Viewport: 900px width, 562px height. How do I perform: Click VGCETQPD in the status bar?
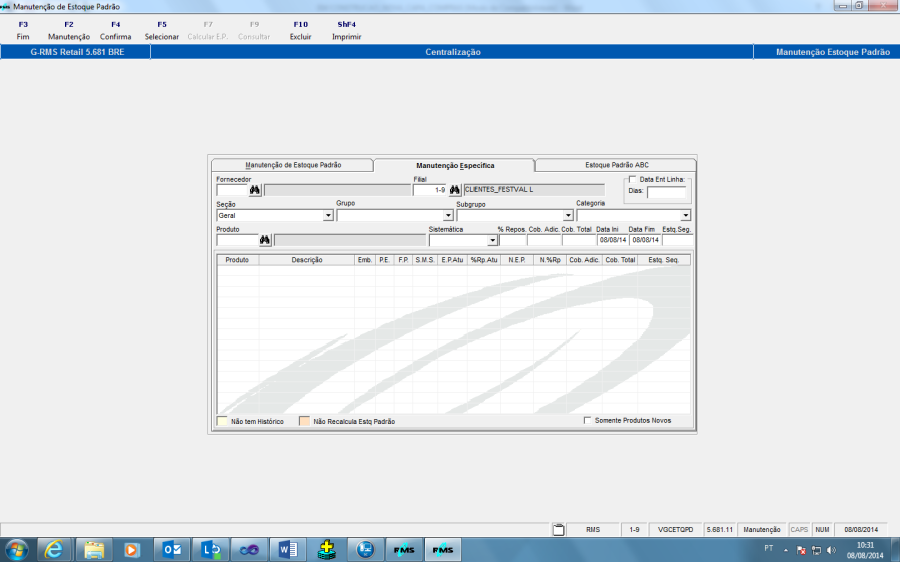pyautogui.click(x=676, y=530)
